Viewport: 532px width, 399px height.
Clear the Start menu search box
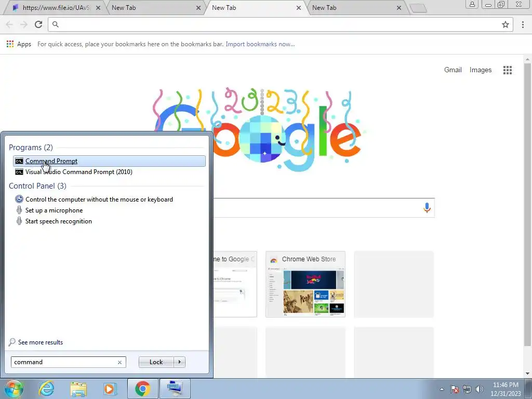(x=119, y=362)
